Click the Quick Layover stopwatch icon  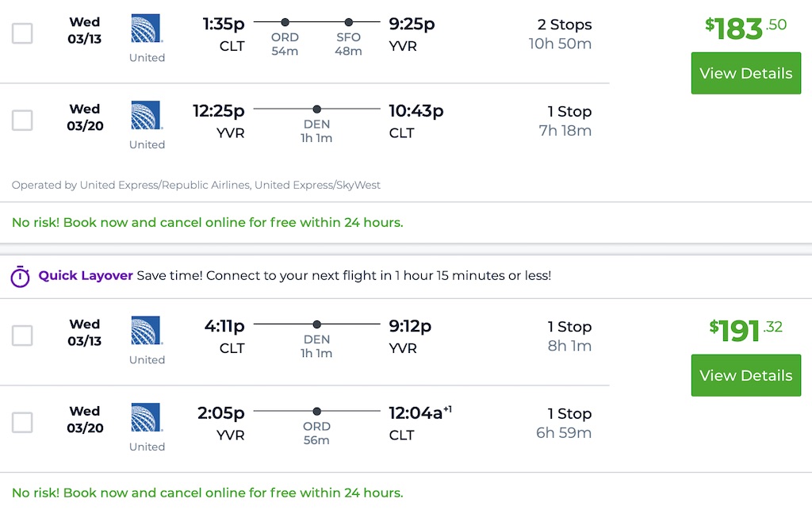point(20,276)
